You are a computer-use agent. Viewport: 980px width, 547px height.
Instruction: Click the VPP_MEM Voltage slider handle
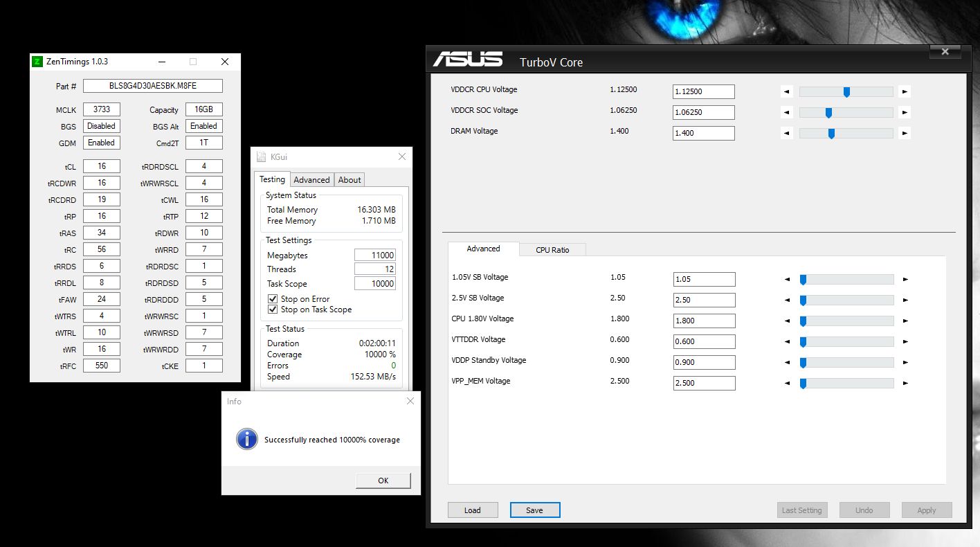tap(804, 384)
